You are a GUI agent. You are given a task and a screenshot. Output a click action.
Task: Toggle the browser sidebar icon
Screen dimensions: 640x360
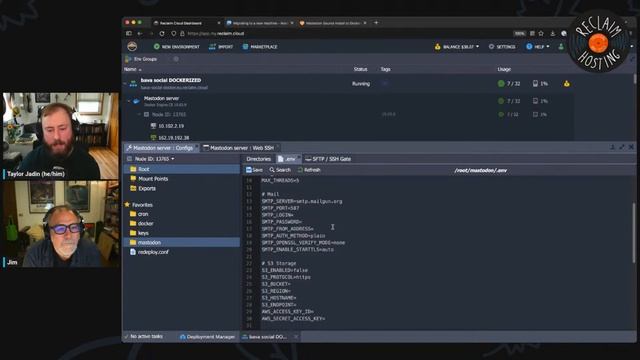tap(129, 33)
